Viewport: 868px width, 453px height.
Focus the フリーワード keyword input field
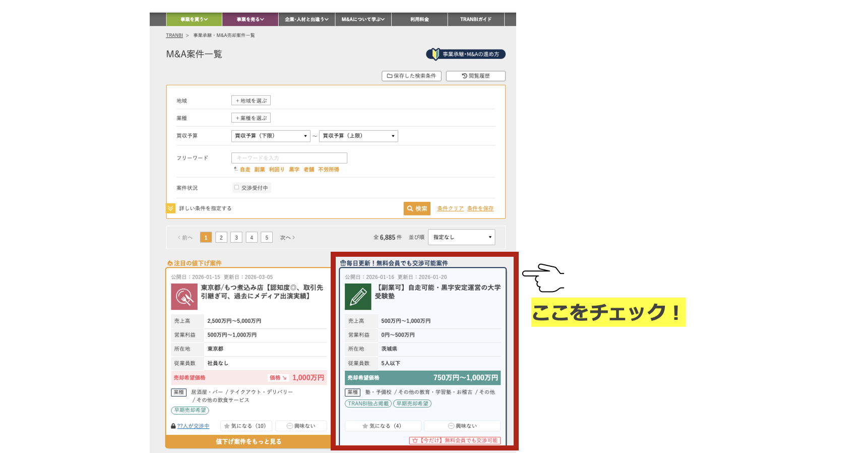coord(289,158)
